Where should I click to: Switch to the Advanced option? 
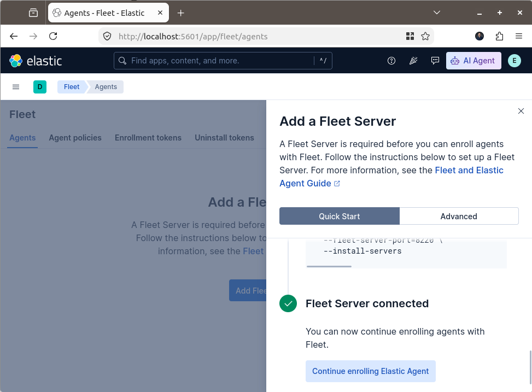[x=459, y=216]
